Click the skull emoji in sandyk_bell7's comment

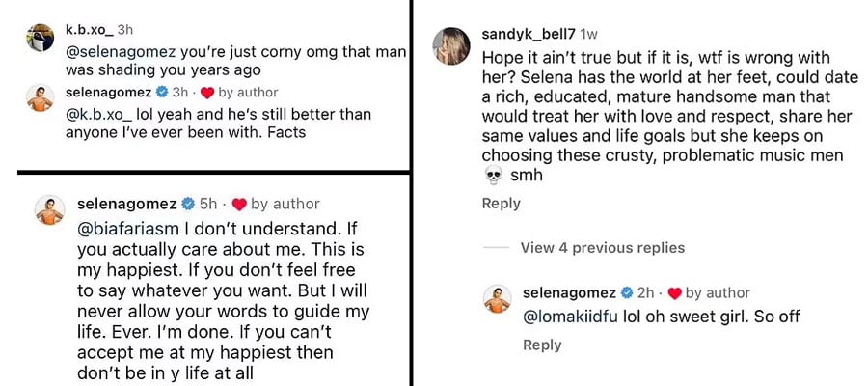[x=492, y=176]
